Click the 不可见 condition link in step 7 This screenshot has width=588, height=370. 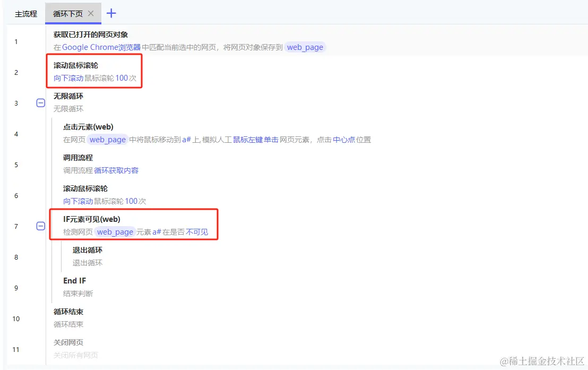197,232
